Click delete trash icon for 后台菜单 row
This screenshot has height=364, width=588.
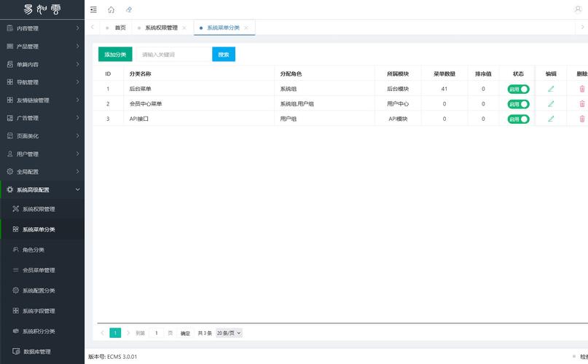581,89
